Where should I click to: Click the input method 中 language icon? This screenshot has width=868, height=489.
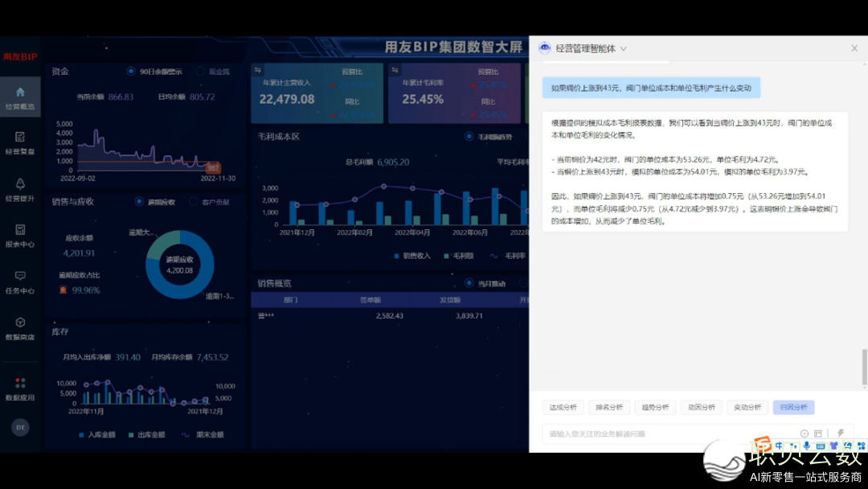(780, 446)
